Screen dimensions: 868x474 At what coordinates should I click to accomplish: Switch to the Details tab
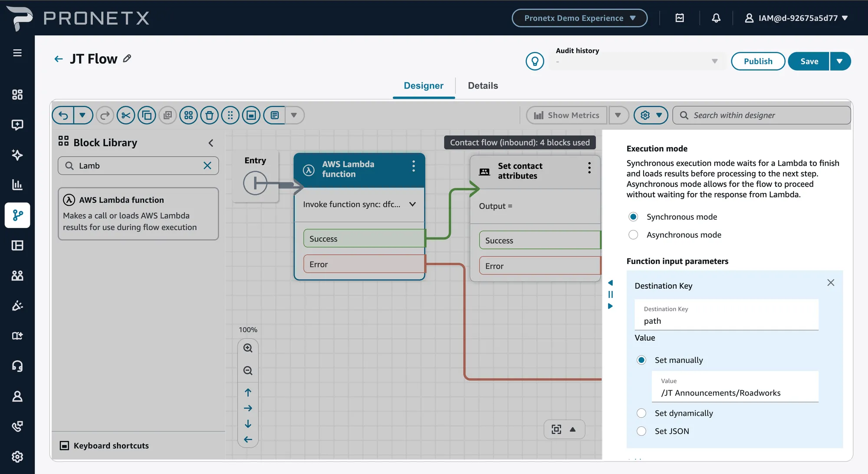tap(483, 86)
